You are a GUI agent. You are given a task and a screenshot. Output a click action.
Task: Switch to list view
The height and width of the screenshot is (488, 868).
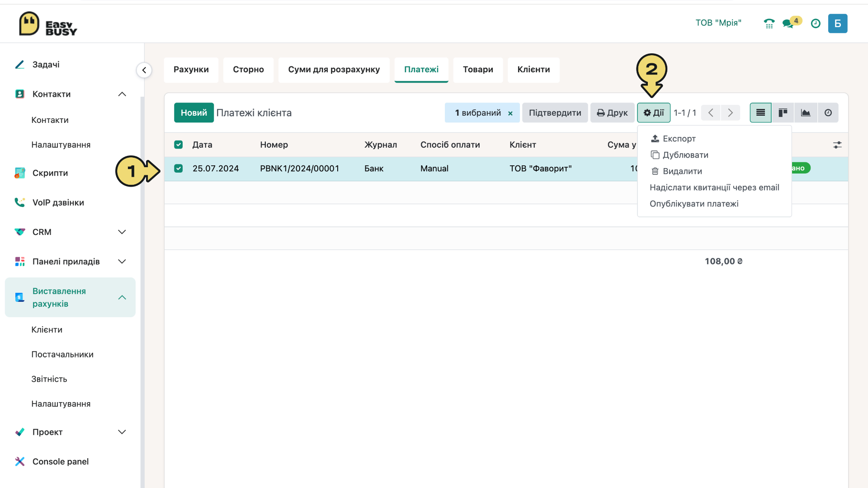761,113
